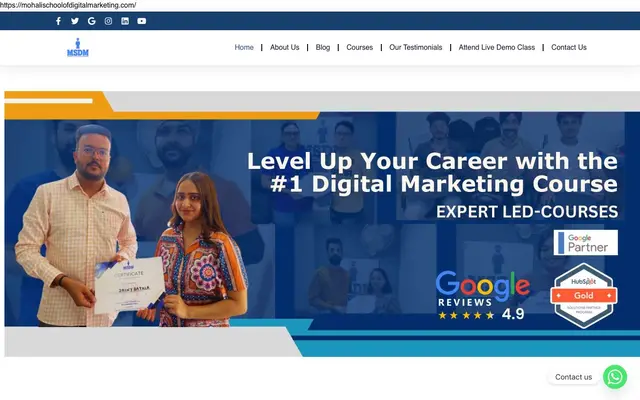
Task: Click the certificate held in the photo
Action: pyautogui.click(x=130, y=285)
